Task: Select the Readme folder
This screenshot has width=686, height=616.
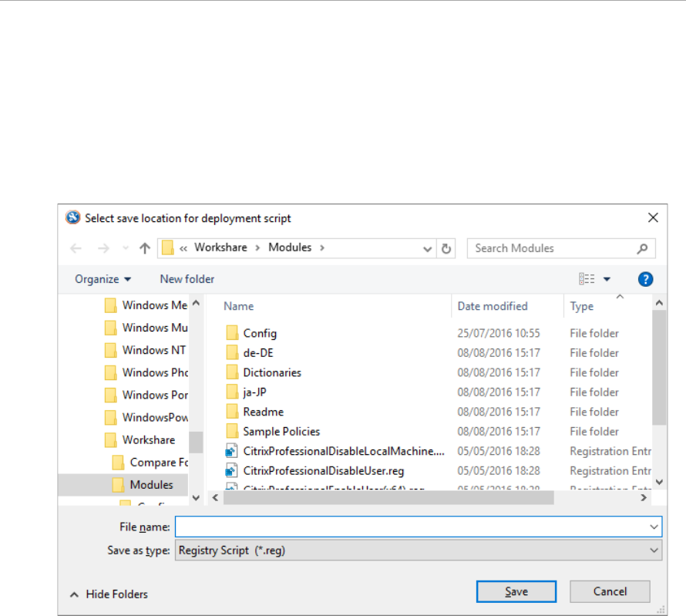Action: point(254,412)
